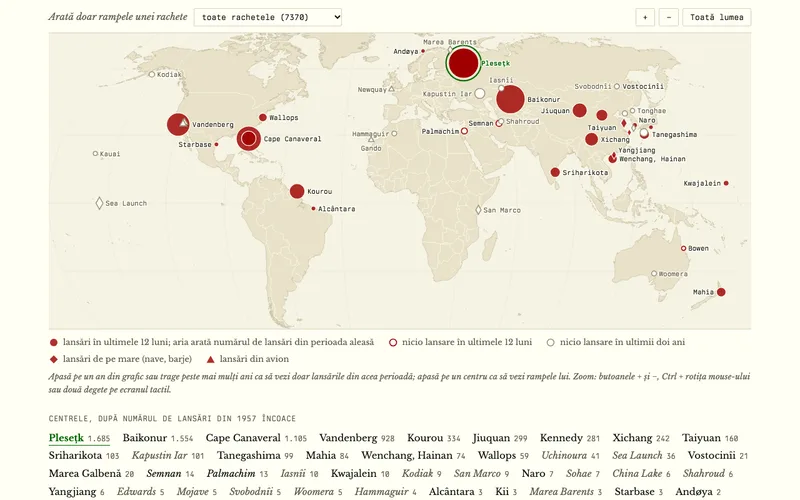Select the Vostocinîi hollow circle marker
This screenshot has height=500, width=800.
click(617, 87)
